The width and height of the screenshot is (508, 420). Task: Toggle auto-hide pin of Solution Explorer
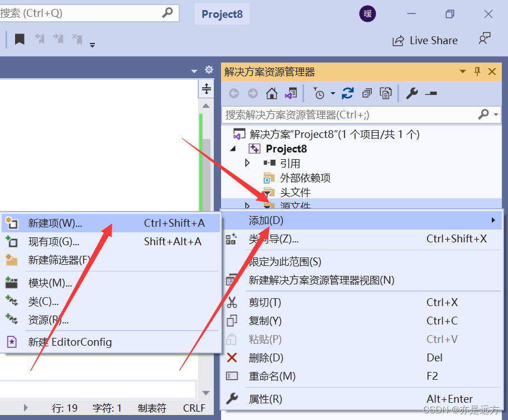477,71
